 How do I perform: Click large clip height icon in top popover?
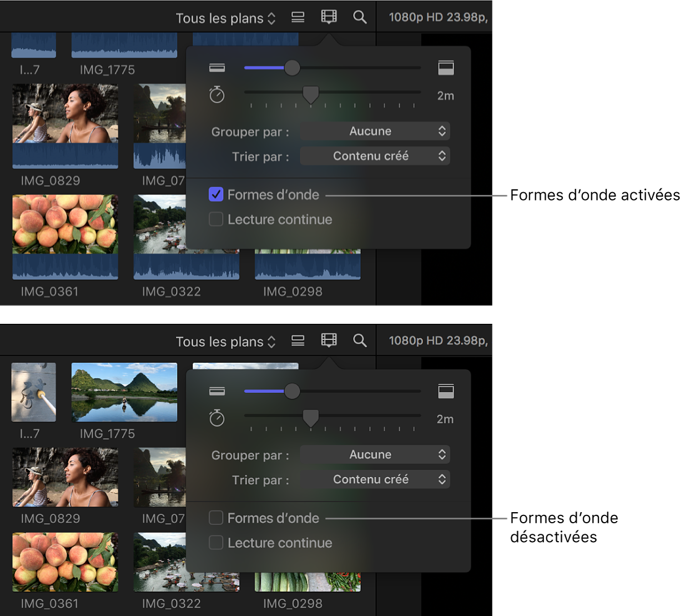(x=446, y=68)
